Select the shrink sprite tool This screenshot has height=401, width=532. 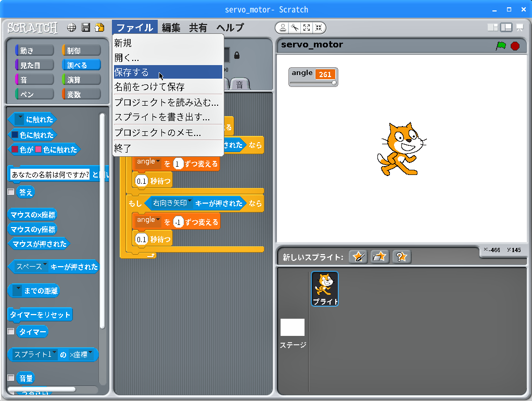[319, 28]
